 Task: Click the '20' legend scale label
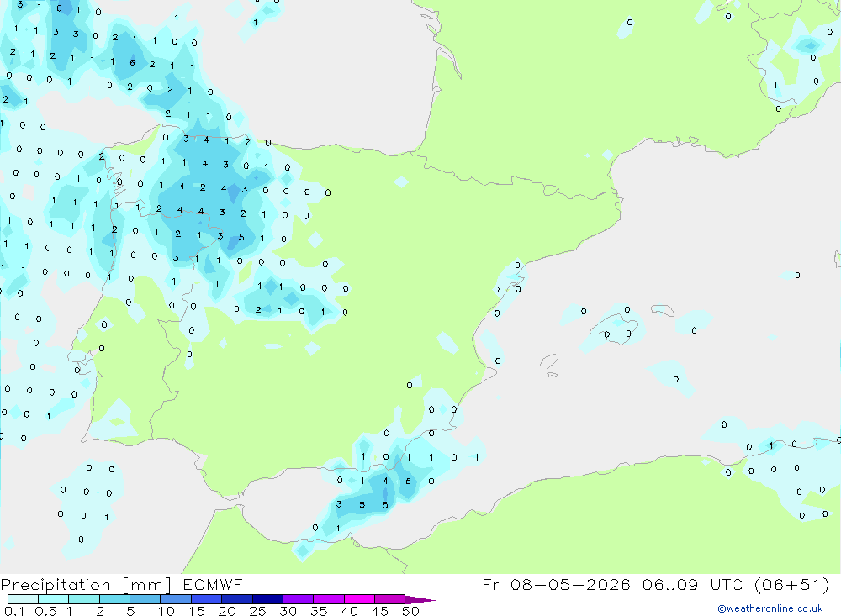227,611
